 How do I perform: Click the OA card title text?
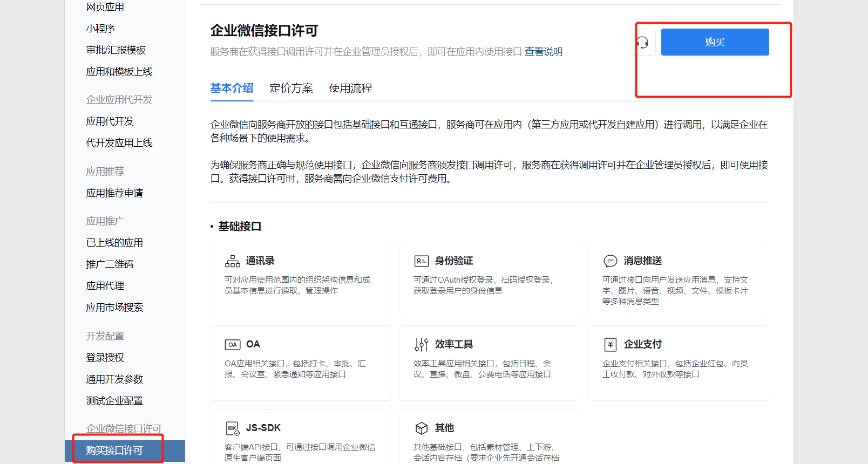click(x=253, y=344)
